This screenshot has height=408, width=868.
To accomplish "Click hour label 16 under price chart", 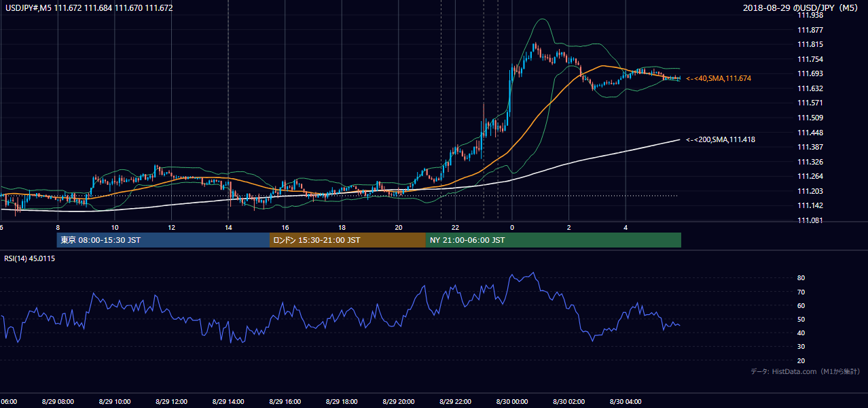I will point(285,228).
